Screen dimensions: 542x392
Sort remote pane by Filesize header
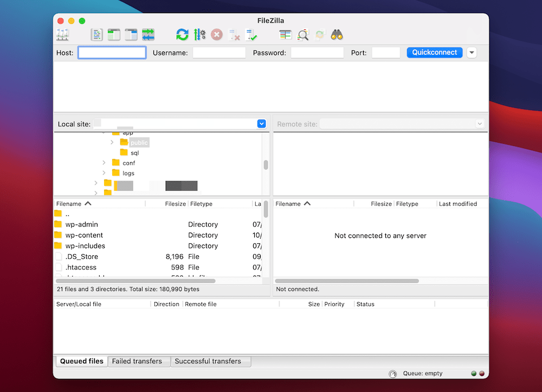click(373, 204)
